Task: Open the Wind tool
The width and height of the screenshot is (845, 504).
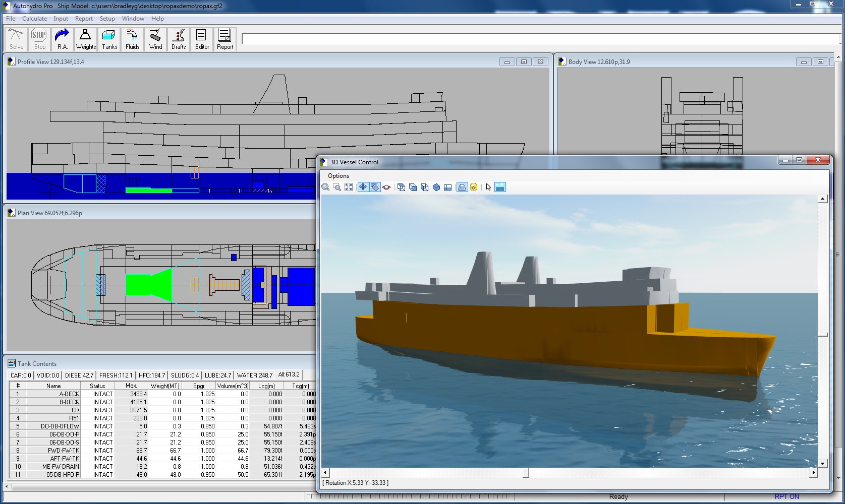Action: pyautogui.click(x=155, y=38)
